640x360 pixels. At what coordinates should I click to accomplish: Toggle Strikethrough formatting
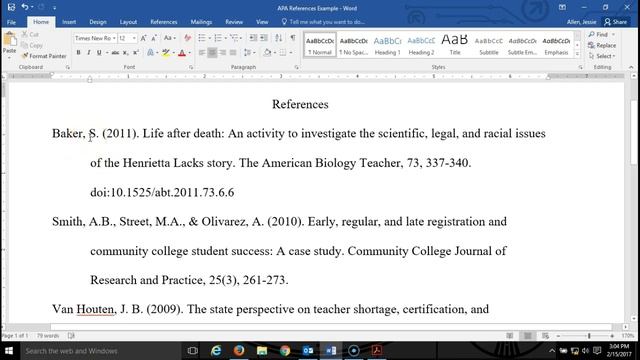click(115, 53)
